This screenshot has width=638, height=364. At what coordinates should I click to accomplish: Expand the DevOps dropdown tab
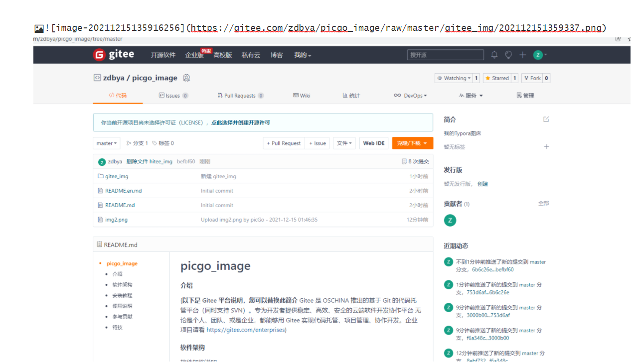point(410,96)
